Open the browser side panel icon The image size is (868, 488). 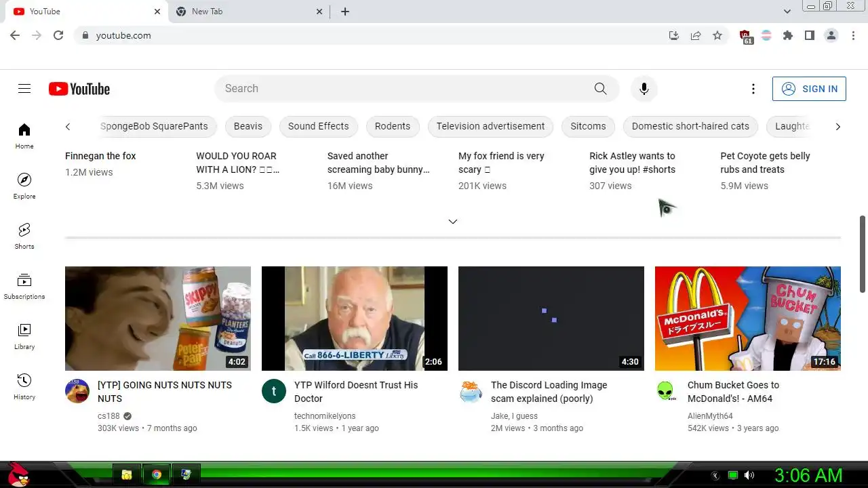point(810,35)
